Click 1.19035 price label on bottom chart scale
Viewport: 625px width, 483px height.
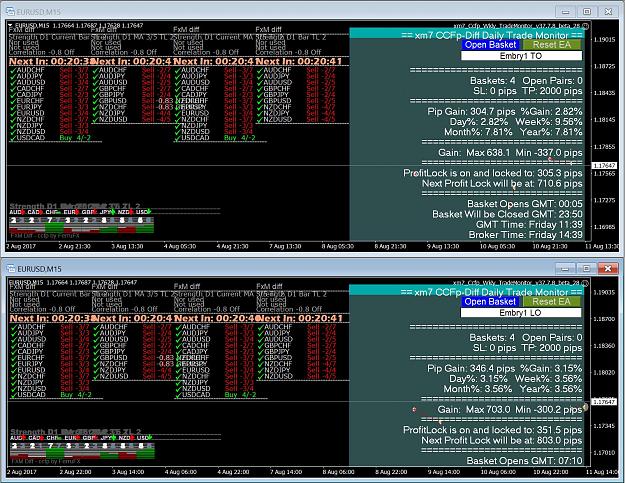[x=604, y=293]
